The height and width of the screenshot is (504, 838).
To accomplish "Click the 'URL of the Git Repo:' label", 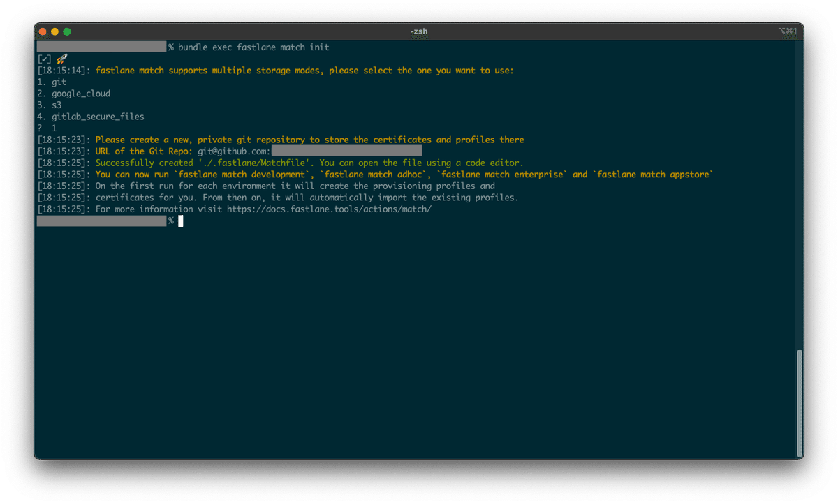I will [x=144, y=151].
